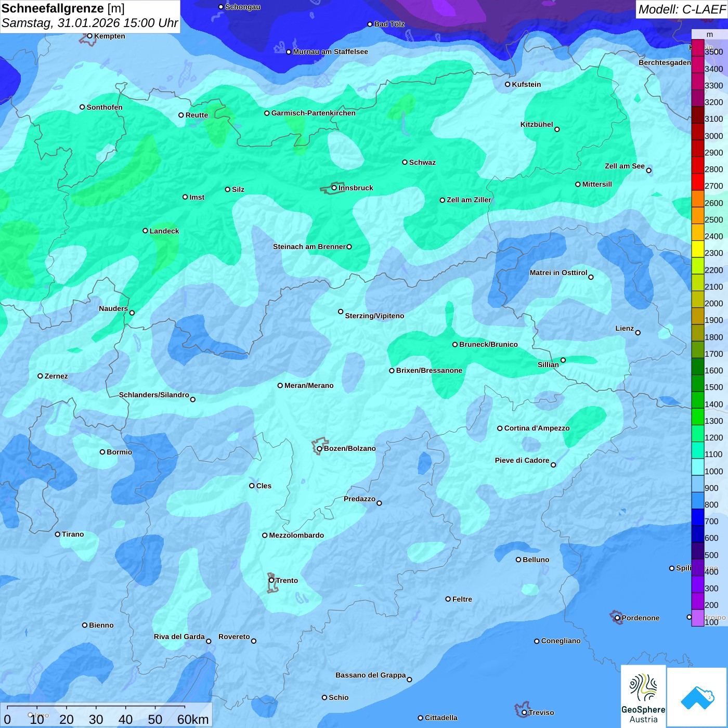The width and height of the screenshot is (728, 728).
Task: Click the Cles location dot
Action: tap(252, 486)
